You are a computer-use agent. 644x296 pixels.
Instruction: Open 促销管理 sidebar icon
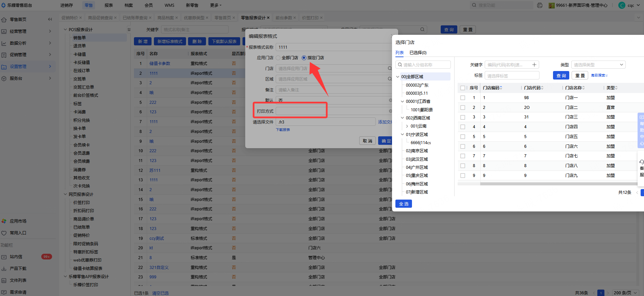point(4,54)
